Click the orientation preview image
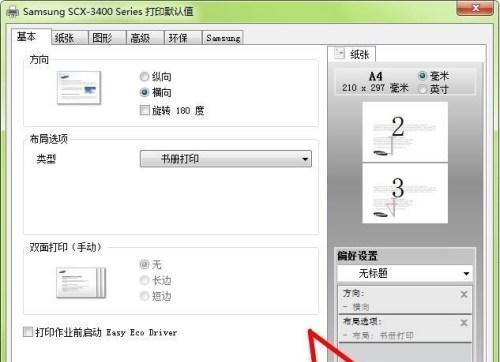This screenshot has height=362, width=500. tap(79, 88)
